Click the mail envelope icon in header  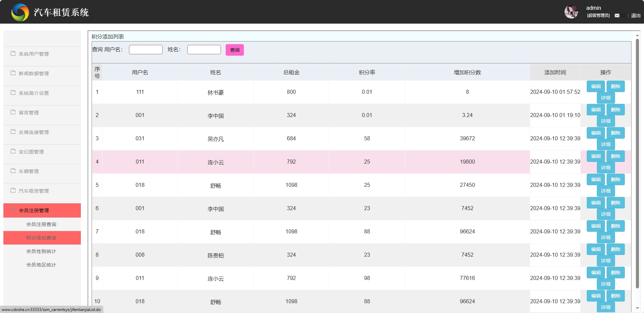click(617, 16)
